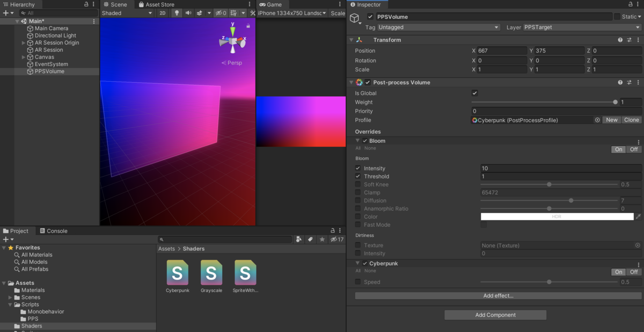
Task: Search by label in Project panel
Action: tap(310, 239)
